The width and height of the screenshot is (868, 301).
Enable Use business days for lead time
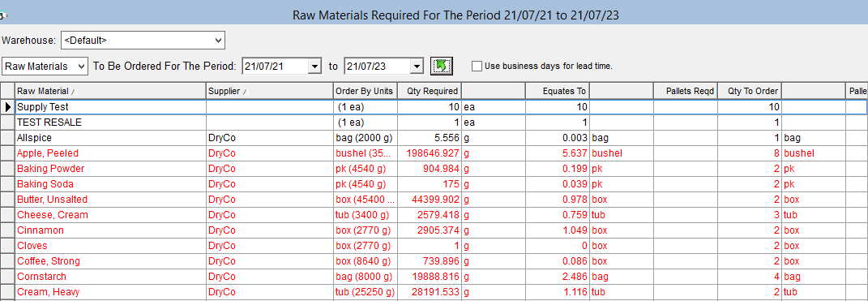(477, 66)
